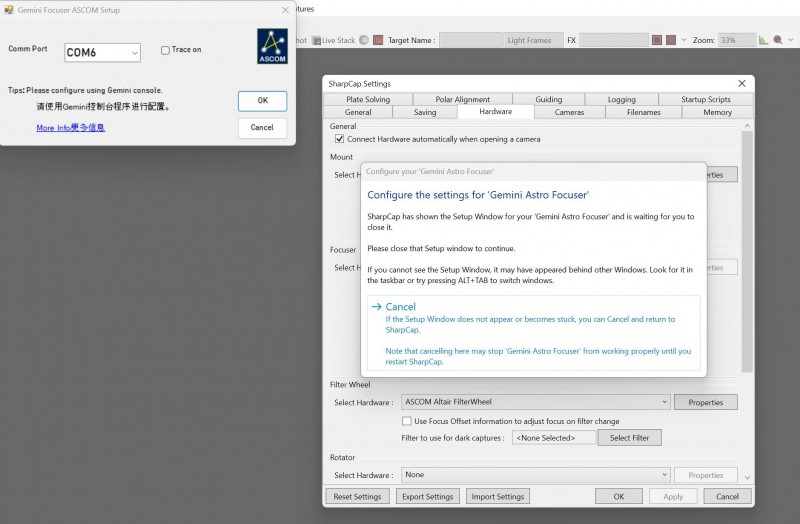Switch to the Guiding tab

point(548,99)
